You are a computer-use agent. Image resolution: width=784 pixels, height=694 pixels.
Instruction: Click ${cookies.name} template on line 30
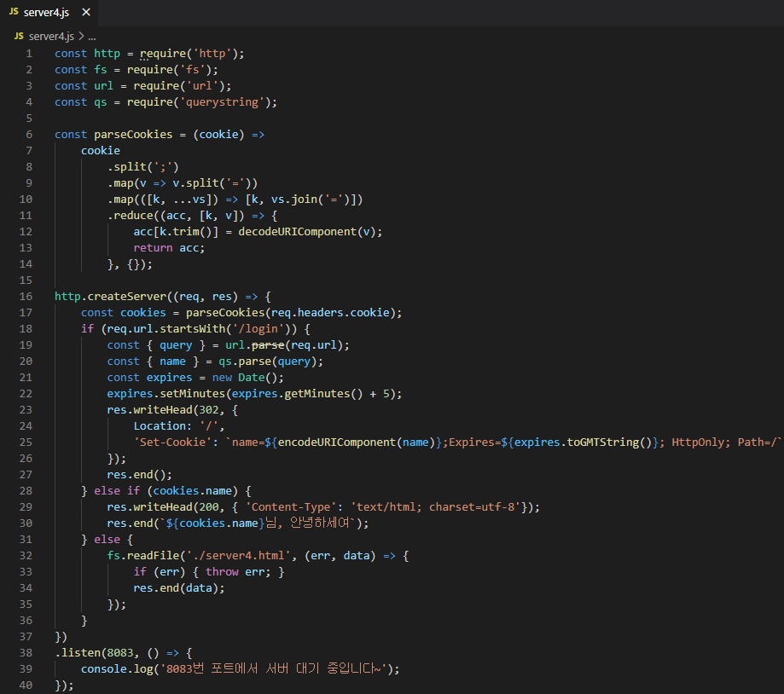pyautogui.click(x=215, y=523)
